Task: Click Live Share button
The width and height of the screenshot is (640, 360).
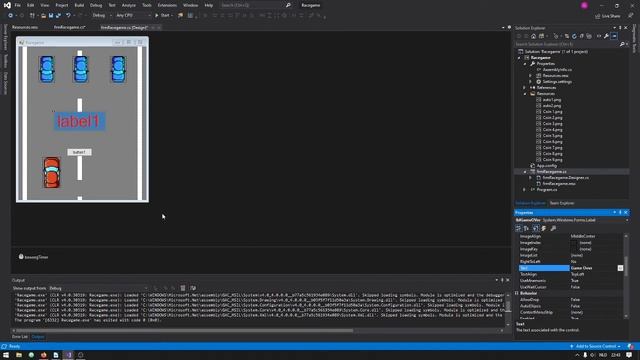Action: 608,16
